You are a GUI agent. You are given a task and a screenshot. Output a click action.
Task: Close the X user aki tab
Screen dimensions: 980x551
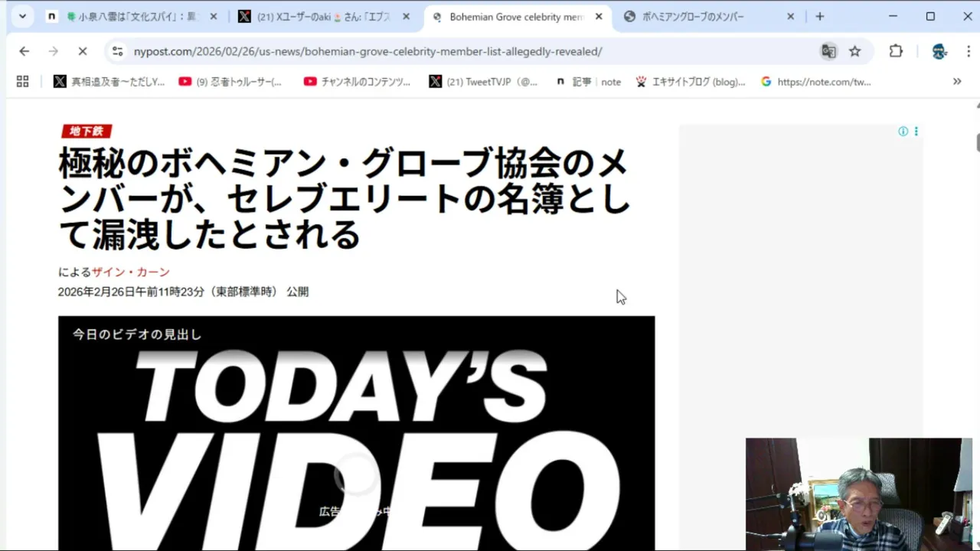(406, 16)
